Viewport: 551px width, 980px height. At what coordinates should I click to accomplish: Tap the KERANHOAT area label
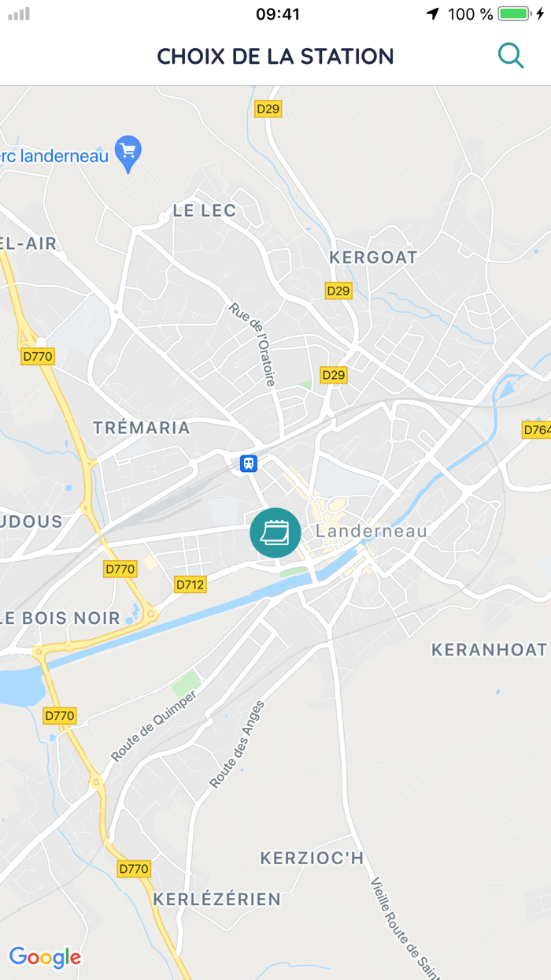(489, 650)
